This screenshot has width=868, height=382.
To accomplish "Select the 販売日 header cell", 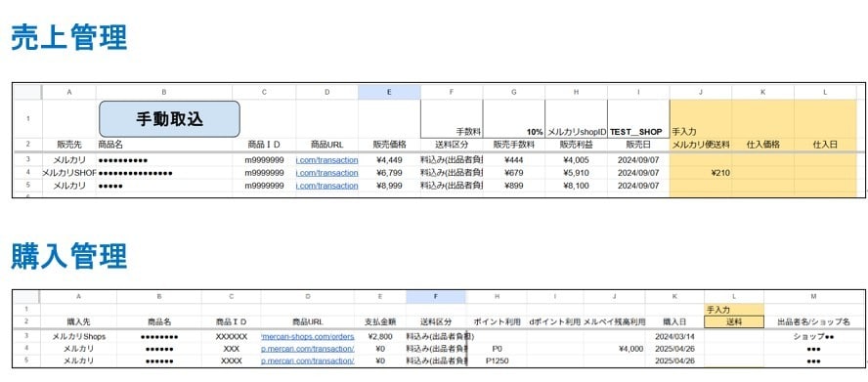I will 638,145.
